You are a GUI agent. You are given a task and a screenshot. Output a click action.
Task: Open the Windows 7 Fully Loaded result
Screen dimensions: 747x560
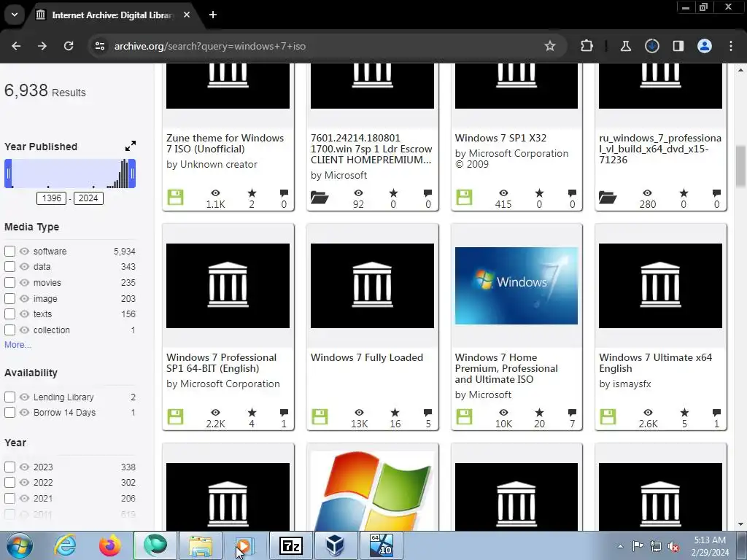pos(367,357)
